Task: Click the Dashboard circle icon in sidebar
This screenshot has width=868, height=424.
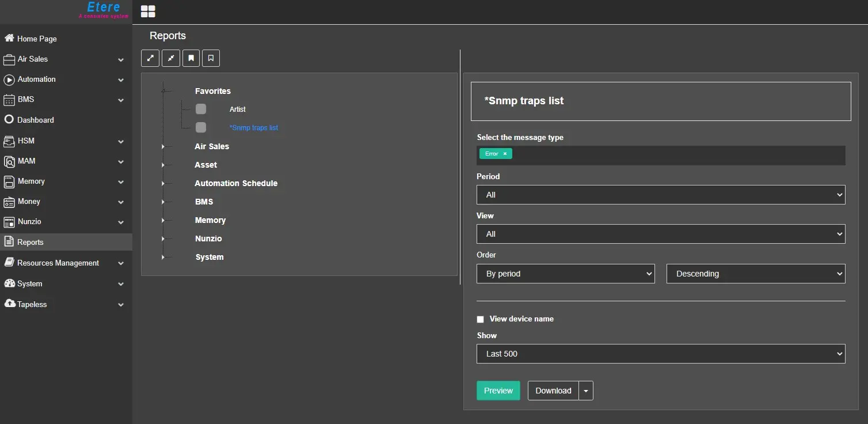Action: click(9, 120)
